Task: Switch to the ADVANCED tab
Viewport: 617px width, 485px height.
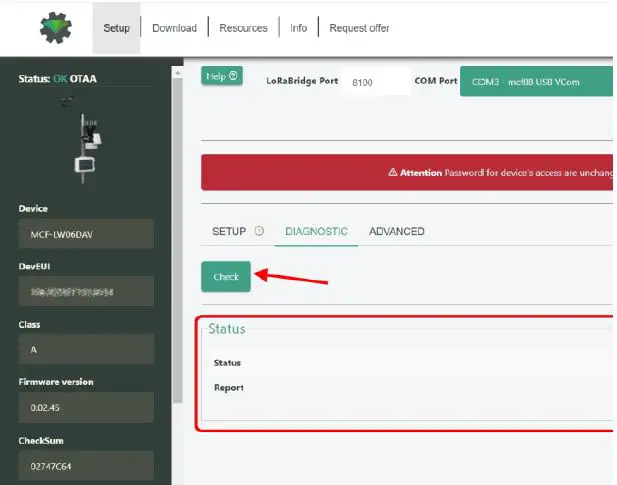Action: click(x=397, y=231)
